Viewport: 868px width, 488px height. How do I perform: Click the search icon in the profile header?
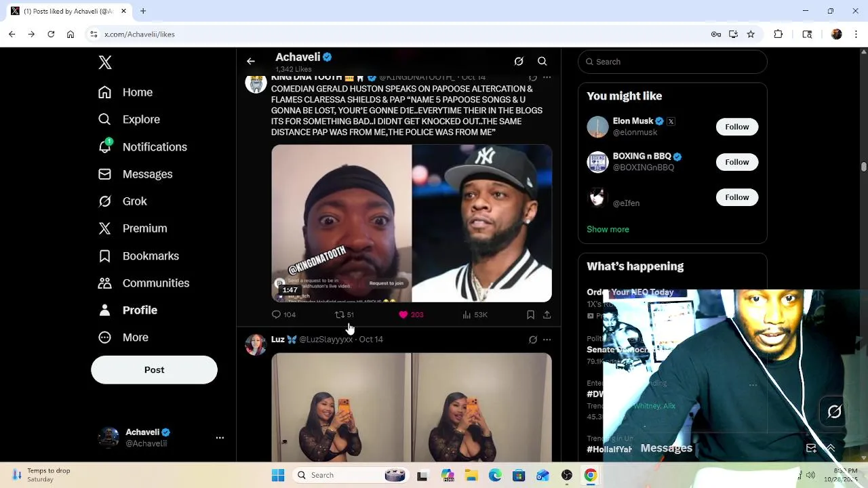point(542,62)
